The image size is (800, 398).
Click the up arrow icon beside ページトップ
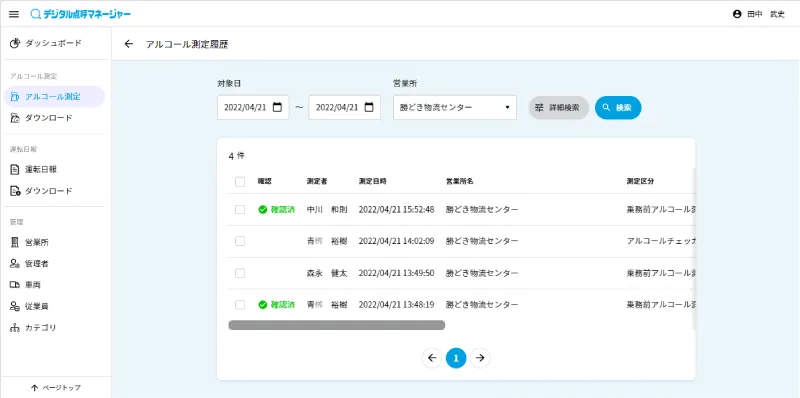[35, 388]
